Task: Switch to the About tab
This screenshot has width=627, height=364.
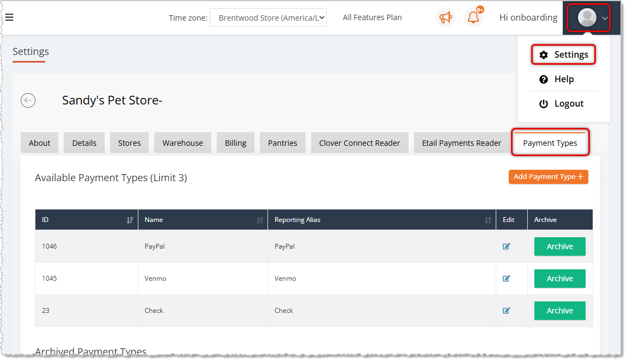Action: pyautogui.click(x=40, y=143)
